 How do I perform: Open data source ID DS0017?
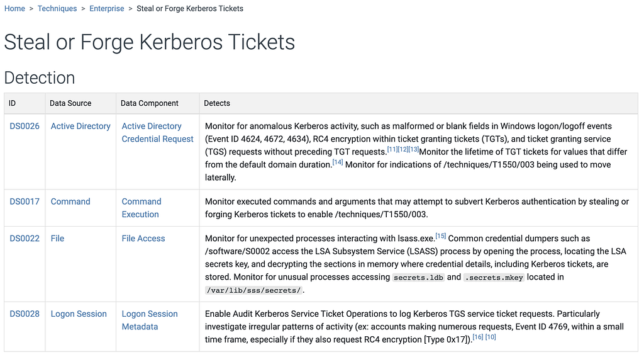pos(25,201)
